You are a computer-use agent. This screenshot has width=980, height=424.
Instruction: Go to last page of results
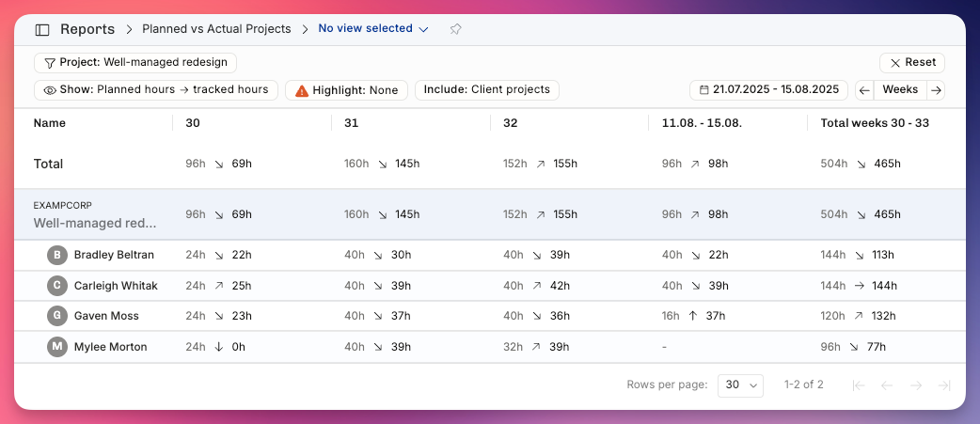click(944, 385)
